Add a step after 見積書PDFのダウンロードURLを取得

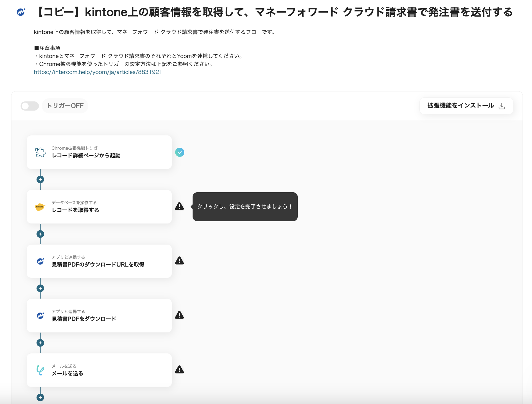coord(40,288)
